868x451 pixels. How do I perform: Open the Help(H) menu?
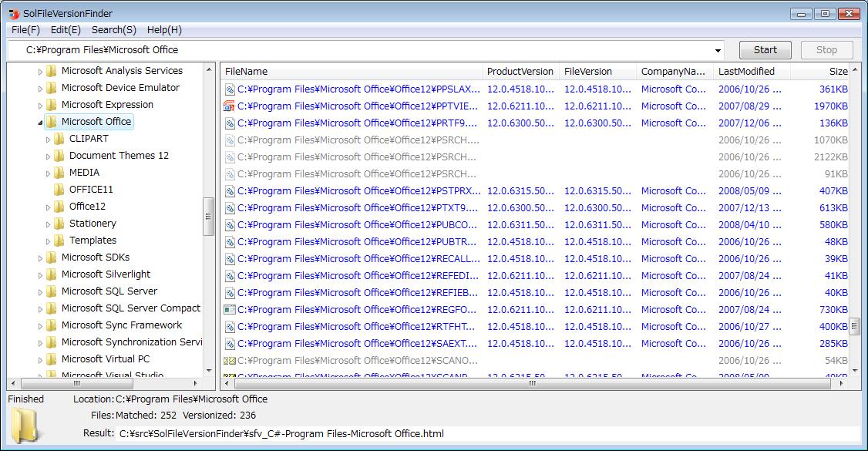click(x=164, y=30)
